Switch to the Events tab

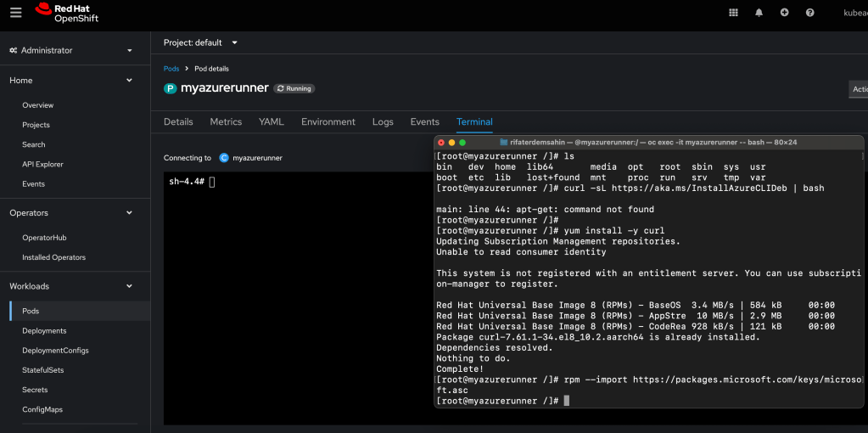(x=424, y=121)
